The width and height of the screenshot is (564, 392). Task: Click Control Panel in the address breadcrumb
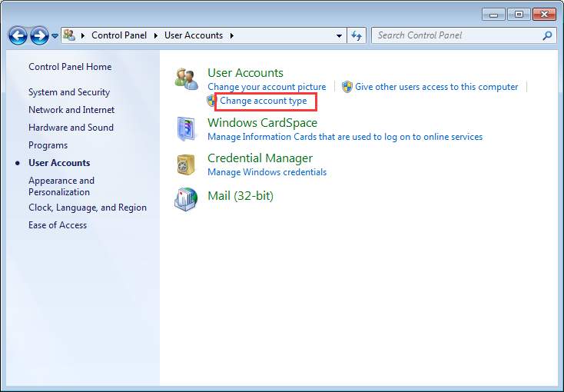click(x=119, y=35)
